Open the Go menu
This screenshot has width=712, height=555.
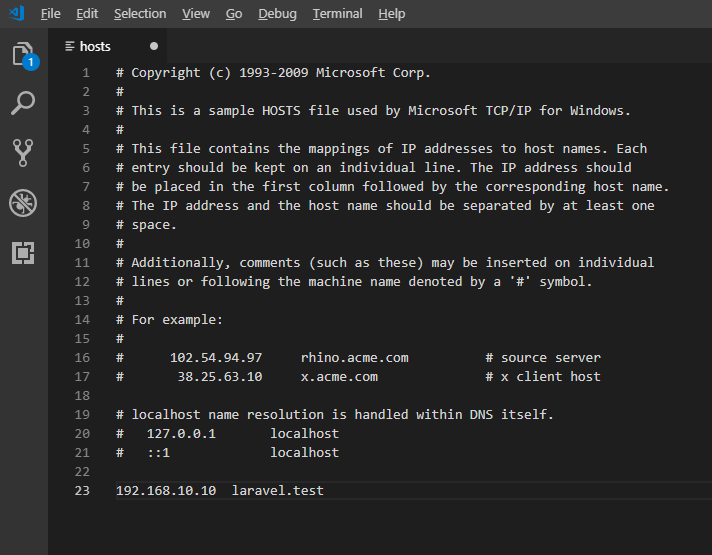pos(234,14)
